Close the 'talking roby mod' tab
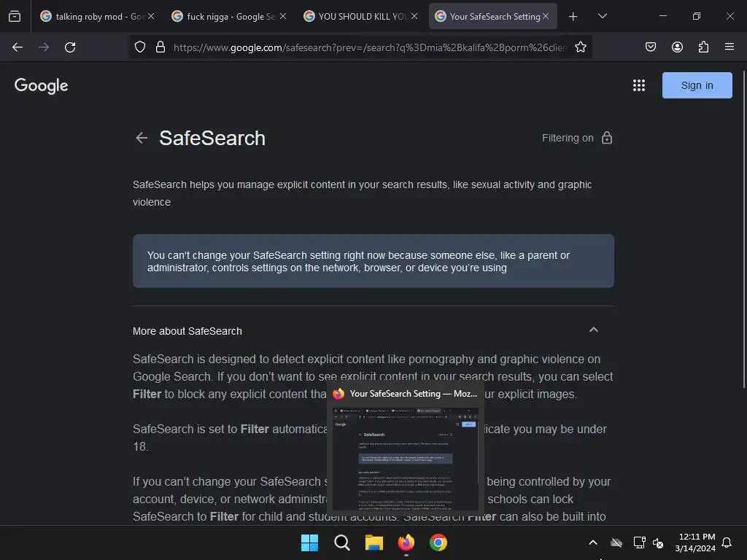This screenshot has height=560, width=747. (151, 16)
